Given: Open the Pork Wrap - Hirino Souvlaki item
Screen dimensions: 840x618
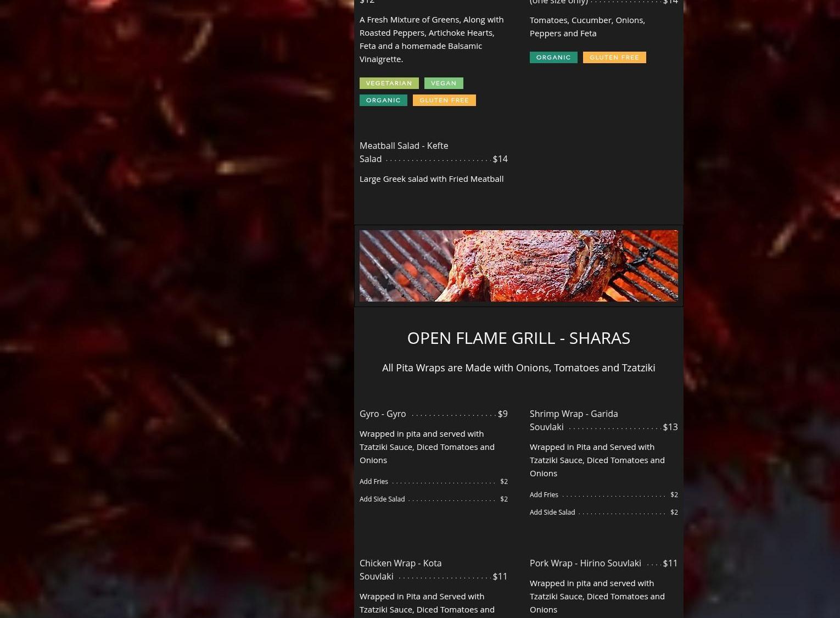Looking at the screenshot, I should pyautogui.click(x=585, y=564).
